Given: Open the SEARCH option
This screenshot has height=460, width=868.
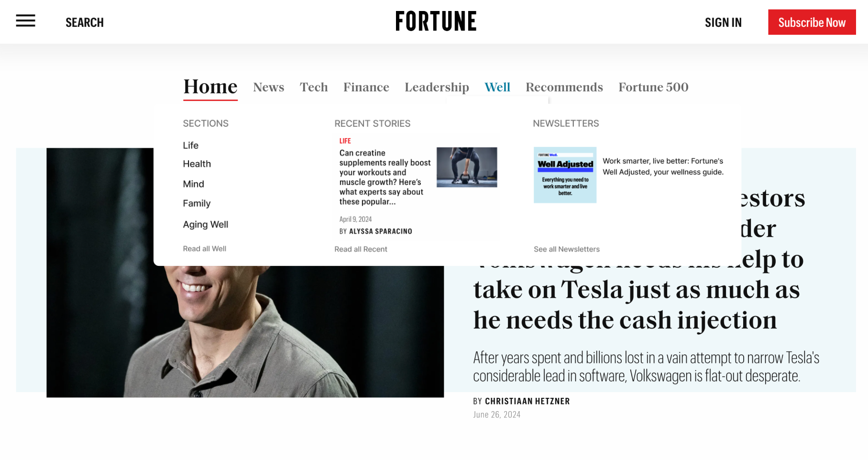Looking at the screenshot, I should (85, 22).
